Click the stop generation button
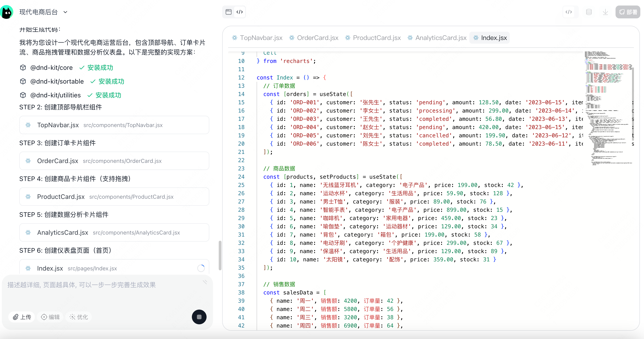 coord(199,317)
